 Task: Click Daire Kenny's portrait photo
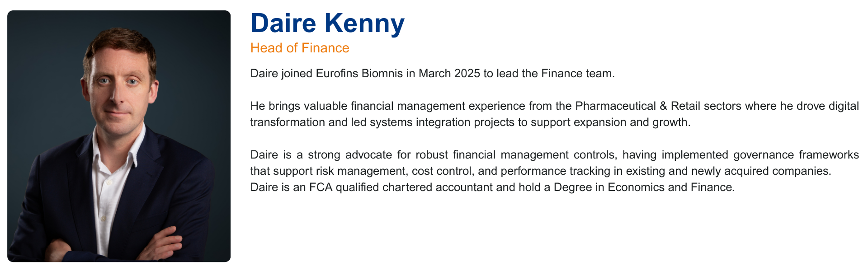coord(119,136)
